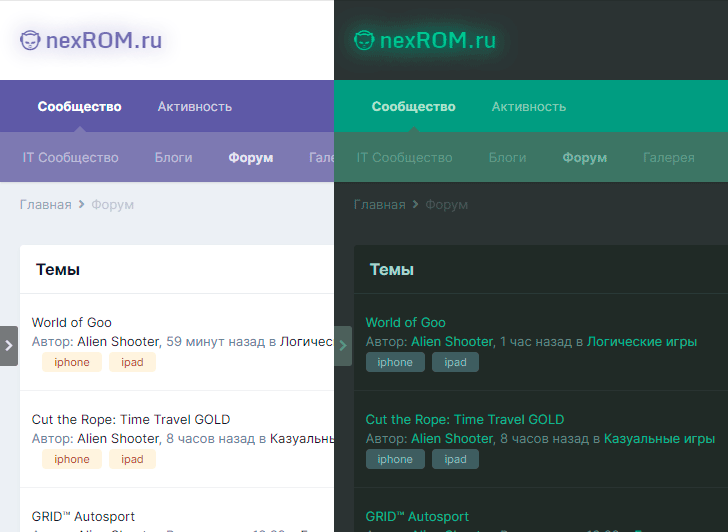Viewport: 728px width, 532px height.
Task: Open GRID Autosport topic in dark theme
Action: coord(417,516)
